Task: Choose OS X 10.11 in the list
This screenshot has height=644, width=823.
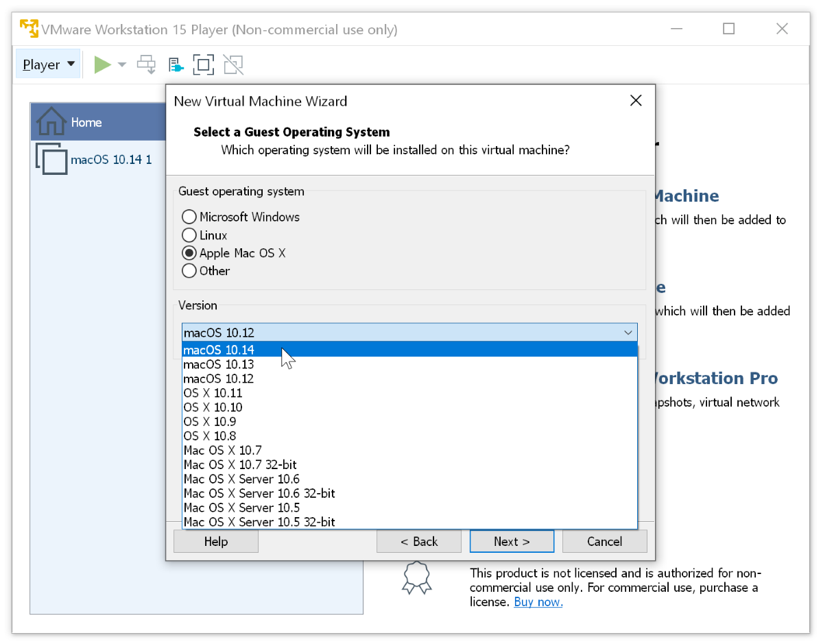Action: (213, 393)
